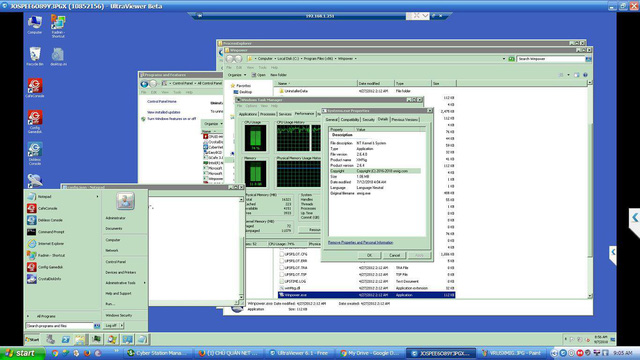Launch Config Gamedsk desktop icon
Screen dimensions: 640x360
35,122
